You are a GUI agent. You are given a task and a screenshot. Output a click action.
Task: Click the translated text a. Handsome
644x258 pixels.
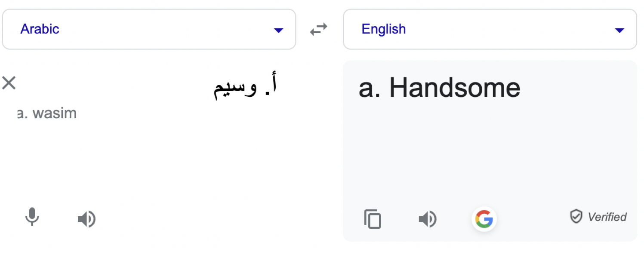pyautogui.click(x=438, y=88)
